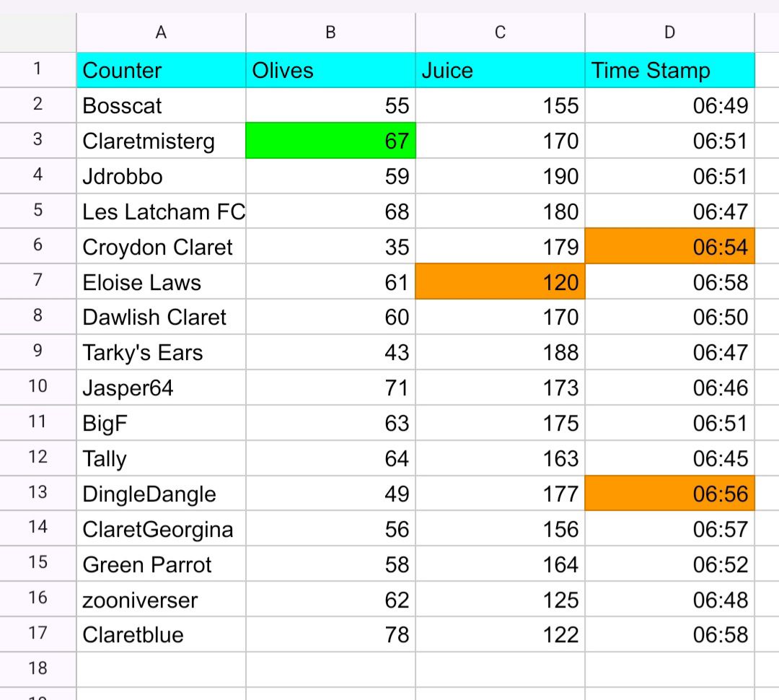The height and width of the screenshot is (700, 779).
Task: Click the orange time cell 06:56
Action: point(669,494)
